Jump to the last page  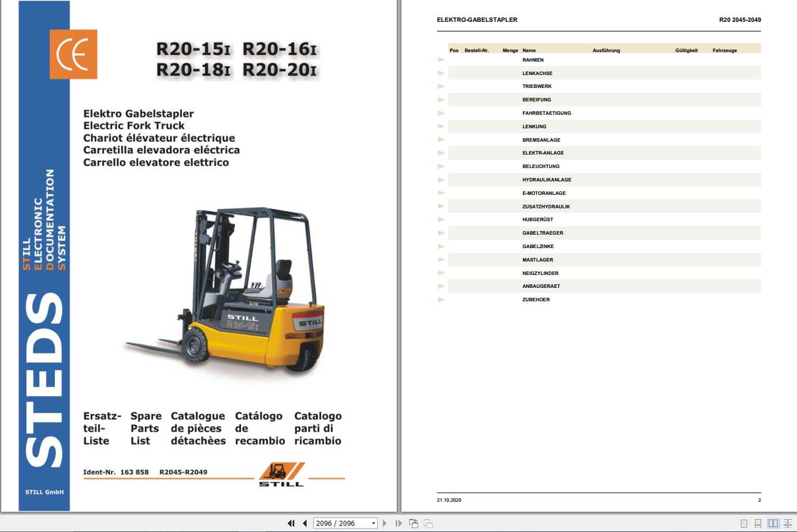point(398,523)
